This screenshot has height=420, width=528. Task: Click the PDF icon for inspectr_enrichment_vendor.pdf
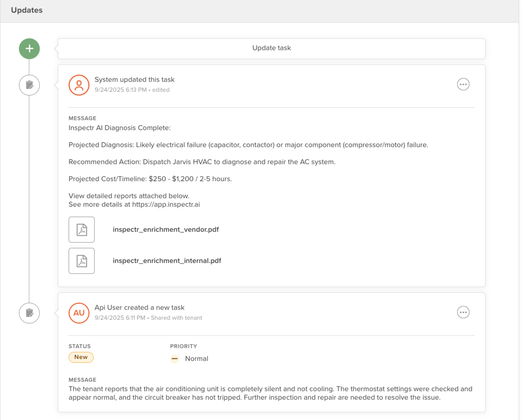click(x=82, y=230)
